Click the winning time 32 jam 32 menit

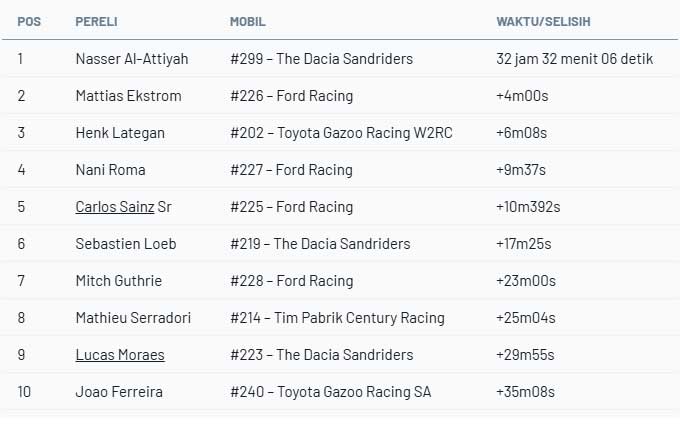tap(574, 59)
